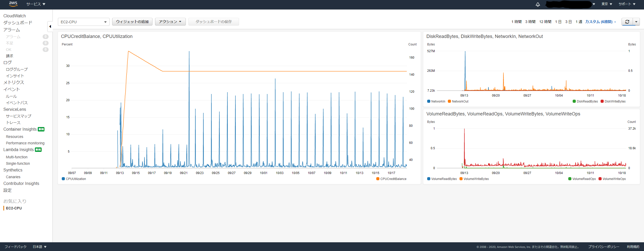Click the Container Insights new badge
Viewport: 644px width, 251px height.
point(41,129)
